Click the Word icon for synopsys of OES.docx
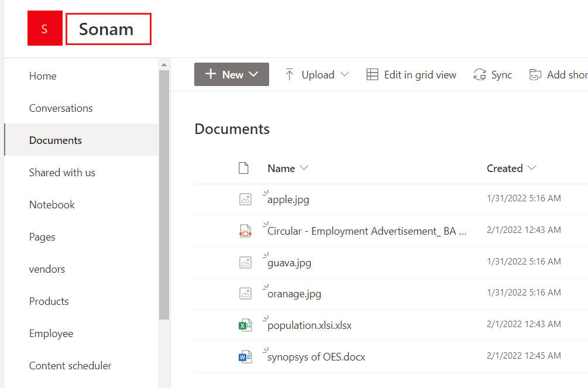Viewport: 588px width, 388px height. tap(246, 357)
